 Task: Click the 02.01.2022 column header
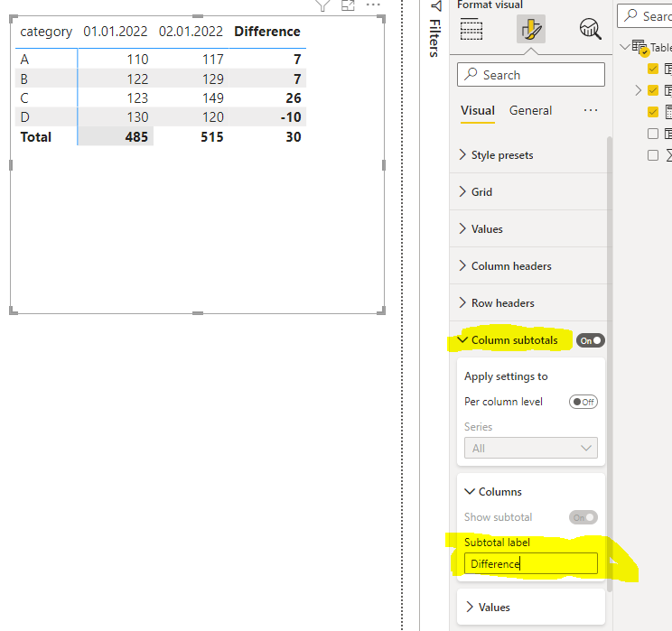(191, 32)
